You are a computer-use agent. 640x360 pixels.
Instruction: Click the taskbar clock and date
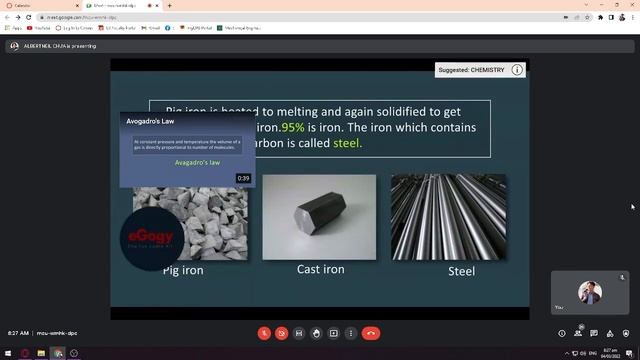[611, 353]
